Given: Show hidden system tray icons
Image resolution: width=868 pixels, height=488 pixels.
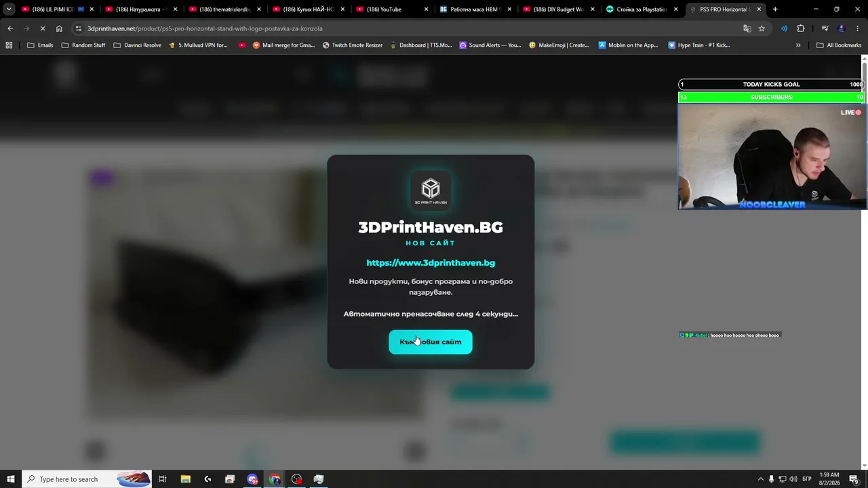Looking at the screenshot, I should [x=760, y=479].
